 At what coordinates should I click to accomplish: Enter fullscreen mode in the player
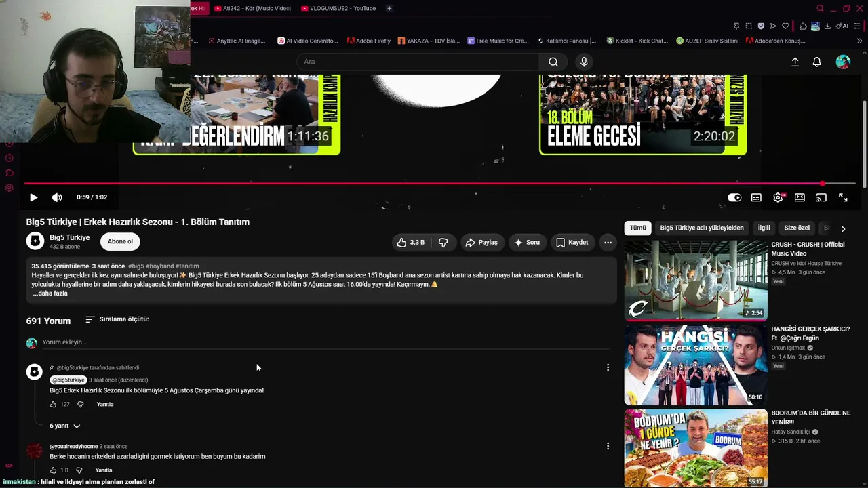[x=843, y=197]
